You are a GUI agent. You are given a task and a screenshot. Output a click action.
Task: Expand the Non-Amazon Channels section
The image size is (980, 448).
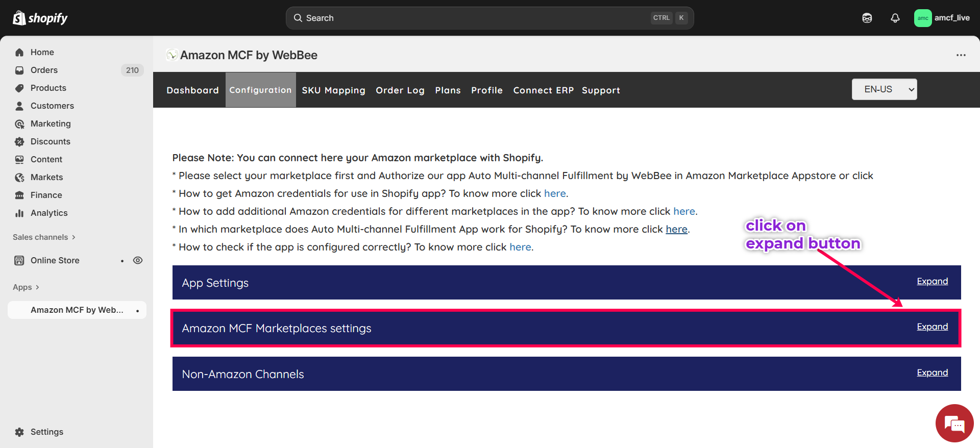pos(932,372)
